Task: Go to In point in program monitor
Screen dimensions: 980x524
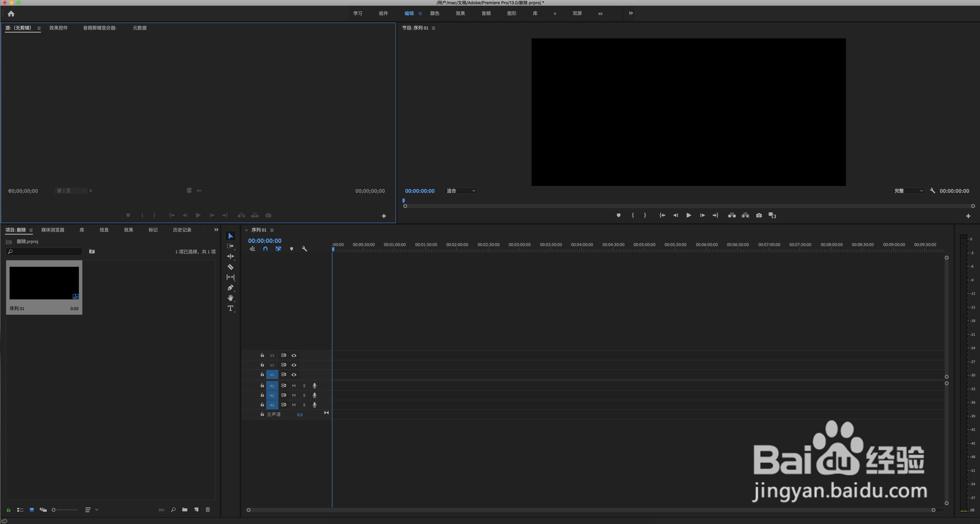Action: tap(662, 216)
